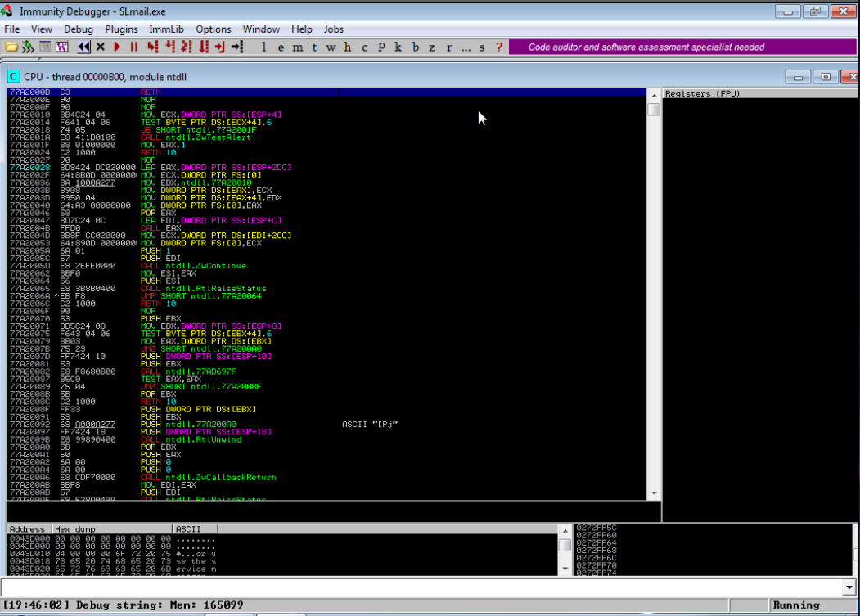Click the Go to address icon
Screen dimensions: 860x616
click(237, 47)
